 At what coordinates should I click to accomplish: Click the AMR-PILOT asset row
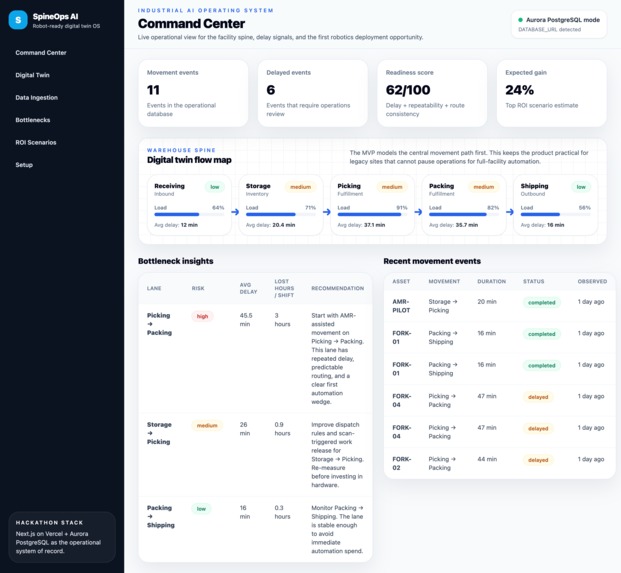(499, 306)
